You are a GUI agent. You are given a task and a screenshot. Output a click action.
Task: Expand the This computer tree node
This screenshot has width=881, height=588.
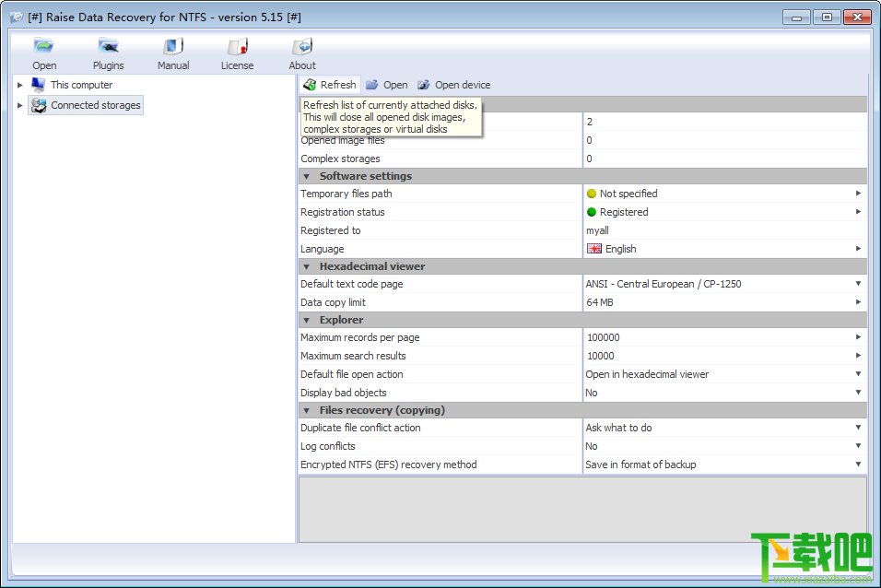point(19,85)
